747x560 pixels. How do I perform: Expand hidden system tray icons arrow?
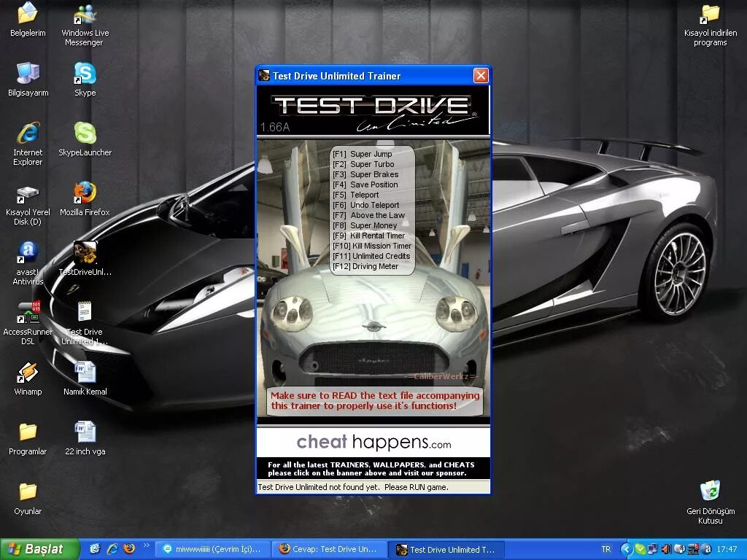click(627, 549)
